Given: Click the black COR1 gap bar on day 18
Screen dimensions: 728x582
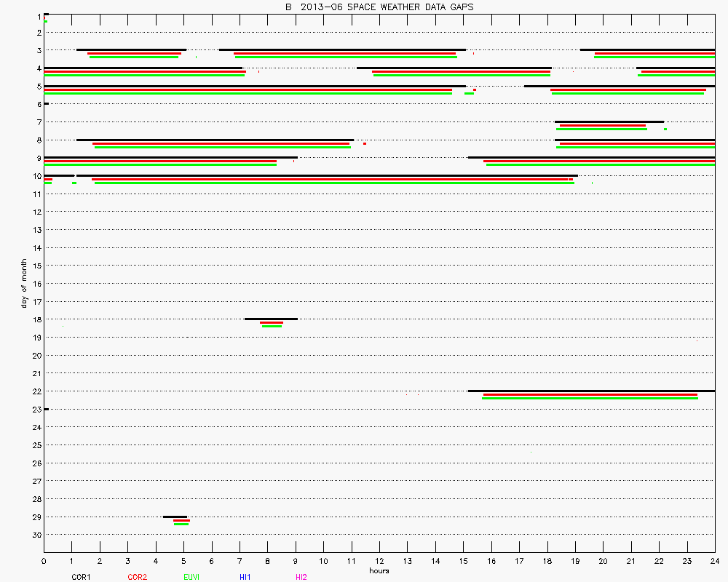Looking at the screenshot, I should pyautogui.click(x=271, y=319).
